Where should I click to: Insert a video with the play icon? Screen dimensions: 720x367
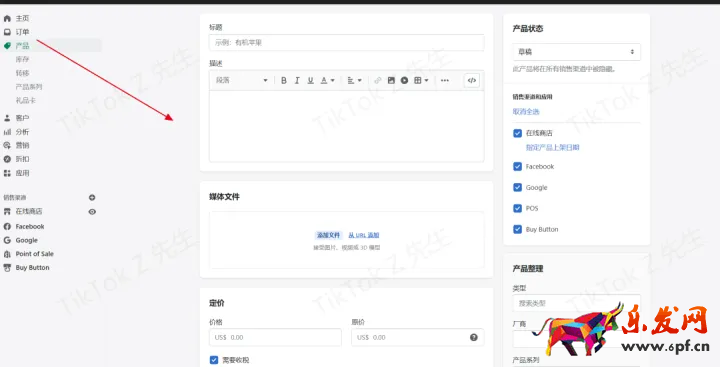tap(404, 80)
